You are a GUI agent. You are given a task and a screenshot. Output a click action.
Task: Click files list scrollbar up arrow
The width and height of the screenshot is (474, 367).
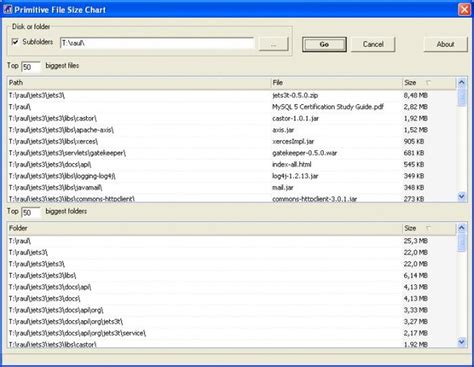[462, 82]
